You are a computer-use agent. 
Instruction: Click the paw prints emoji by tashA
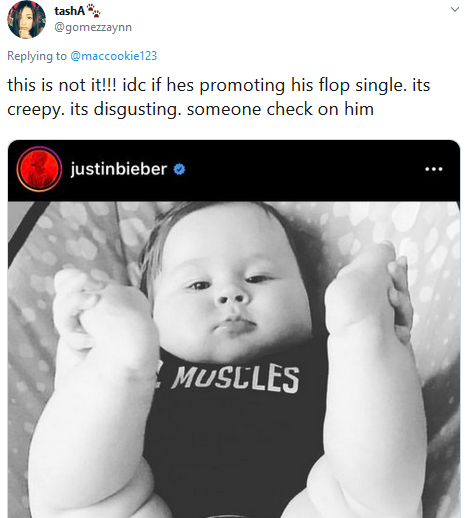click(93, 11)
